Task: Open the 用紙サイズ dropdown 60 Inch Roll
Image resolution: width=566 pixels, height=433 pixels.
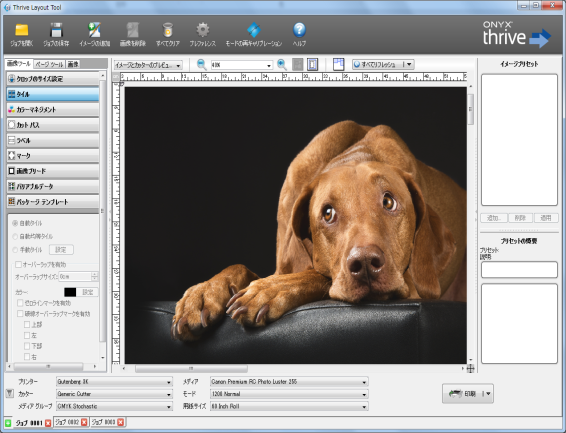Action: 289,406
